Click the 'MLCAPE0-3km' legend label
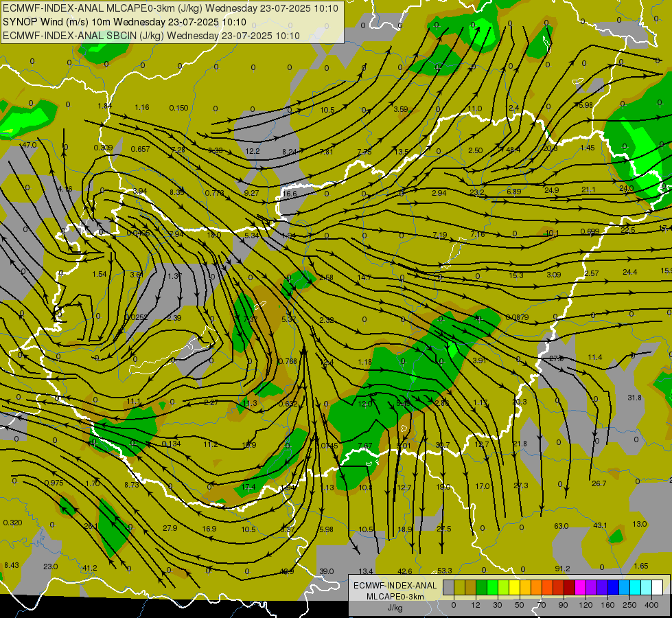Image resolution: width=672 pixels, height=618 pixels. (x=395, y=597)
